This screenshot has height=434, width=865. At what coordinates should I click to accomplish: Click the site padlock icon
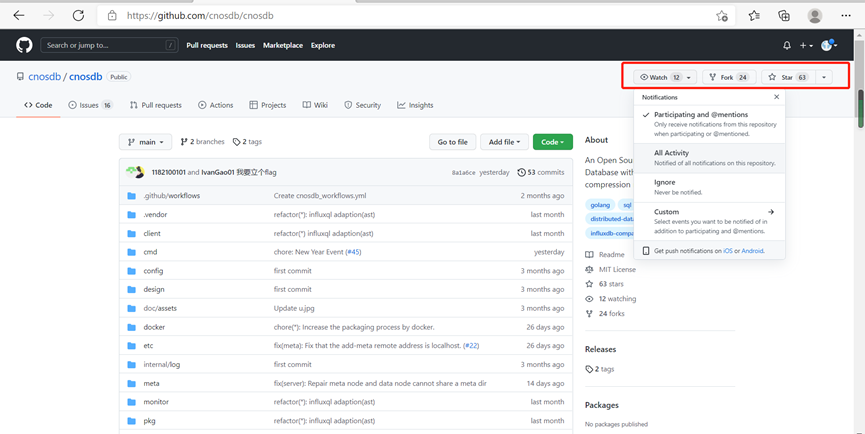point(113,15)
